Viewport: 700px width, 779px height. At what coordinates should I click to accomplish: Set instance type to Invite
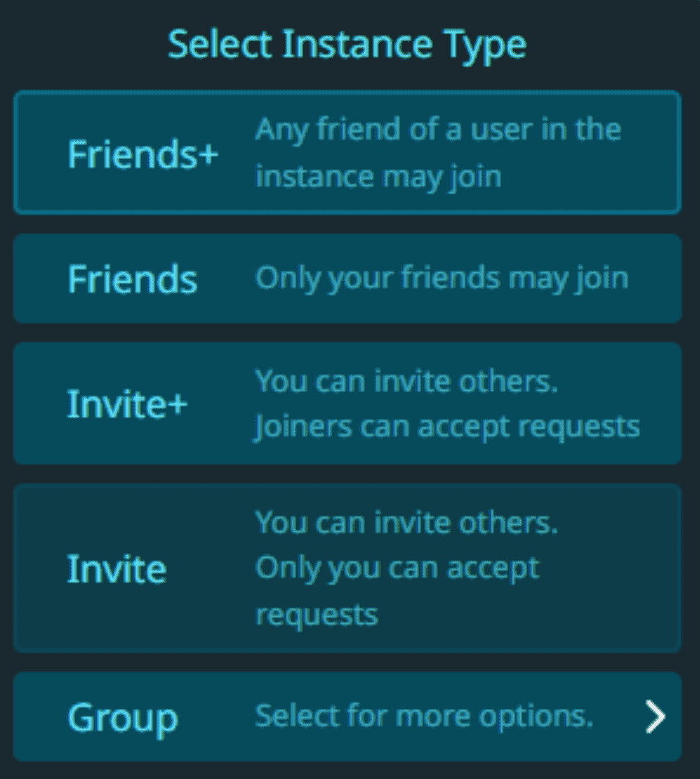[x=347, y=568]
